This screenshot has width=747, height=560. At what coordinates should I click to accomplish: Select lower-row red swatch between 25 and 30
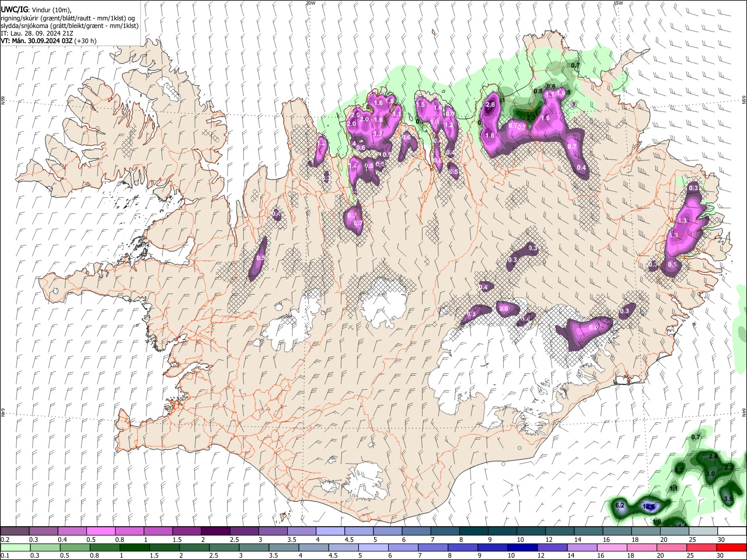pos(703,547)
